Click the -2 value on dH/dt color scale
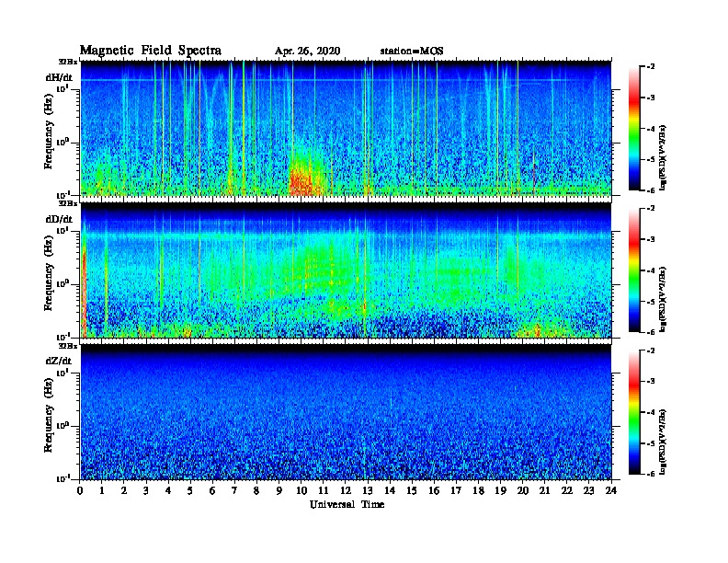728x563 pixels. tap(651, 67)
